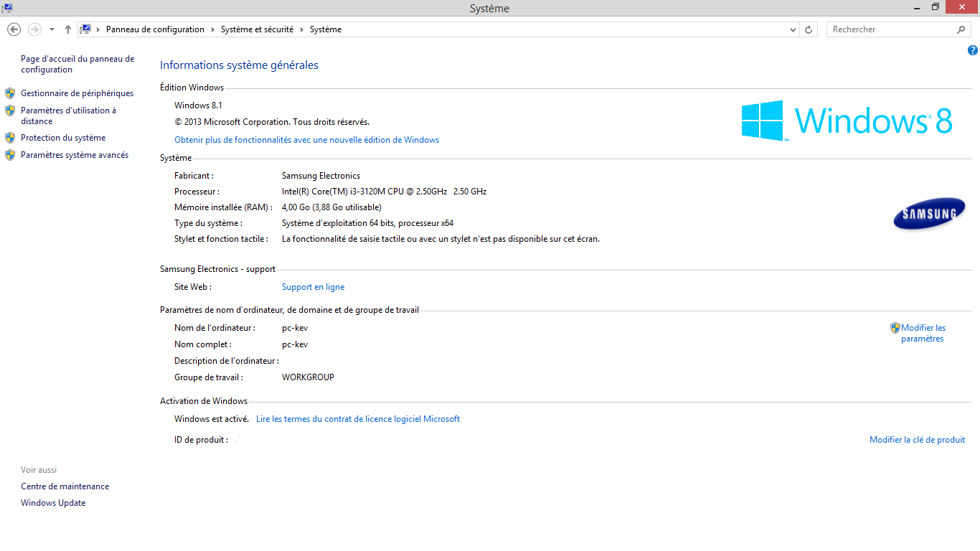The width and height of the screenshot is (980, 551).
Task: Open Gestionnaire de périphériques
Action: coord(77,93)
